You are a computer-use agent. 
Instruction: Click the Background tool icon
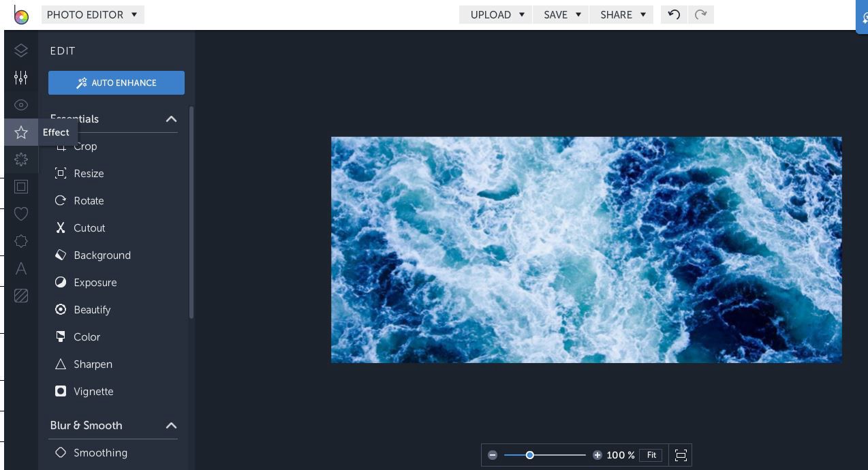61,255
